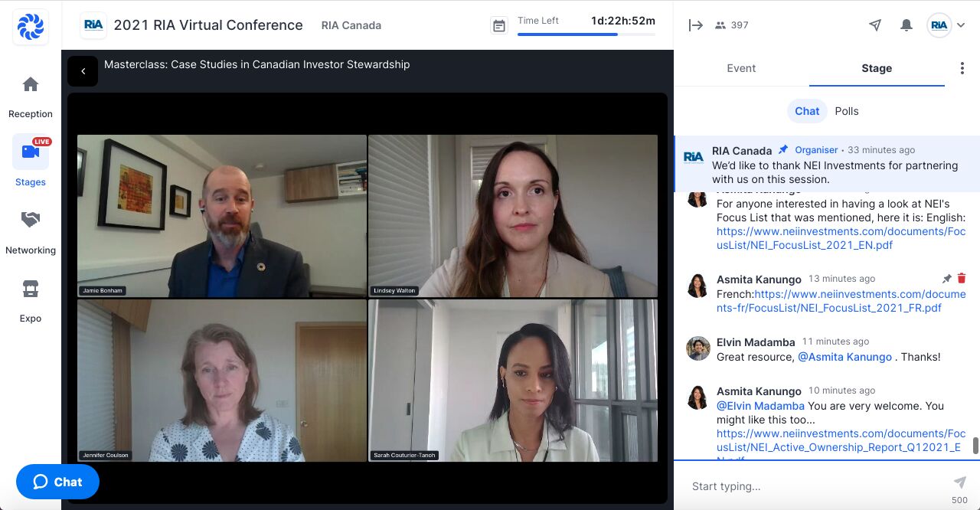Image resolution: width=980 pixels, height=510 pixels.
Task: Select Jamie Bonham's video tile
Action: (x=222, y=216)
